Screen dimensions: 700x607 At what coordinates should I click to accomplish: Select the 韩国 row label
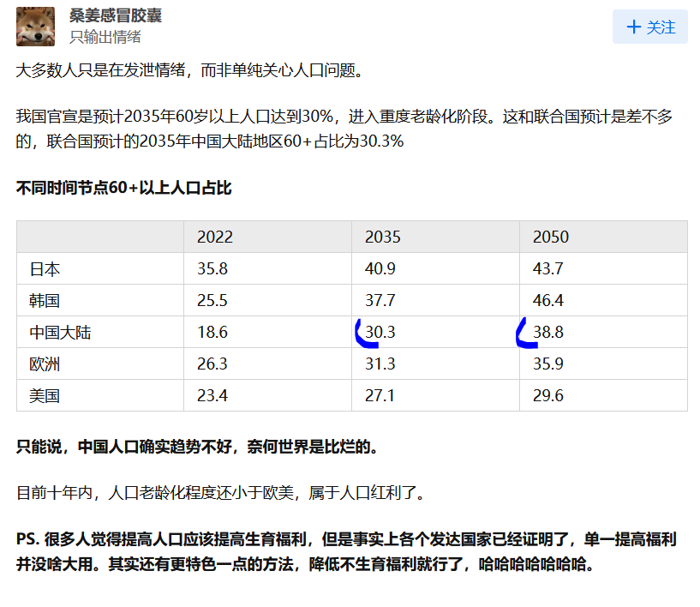tap(45, 301)
